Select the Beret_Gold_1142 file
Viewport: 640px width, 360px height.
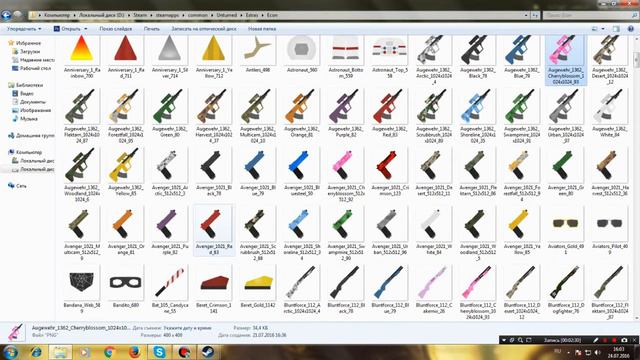258,287
